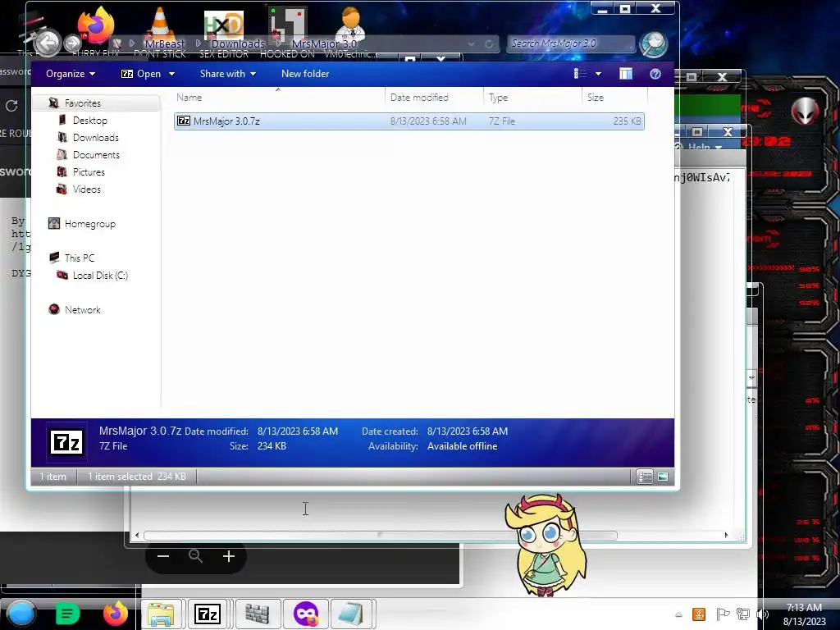Select the MrsMajor 3.0 breadcrumb segment

pyautogui.click(x=324, y=43)
